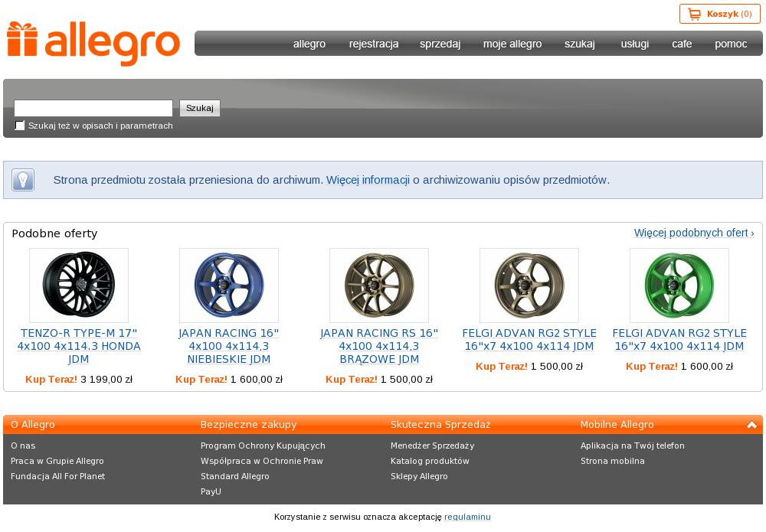
Task: Click the lightbulb info icon
Action: [x=23, y=180]
